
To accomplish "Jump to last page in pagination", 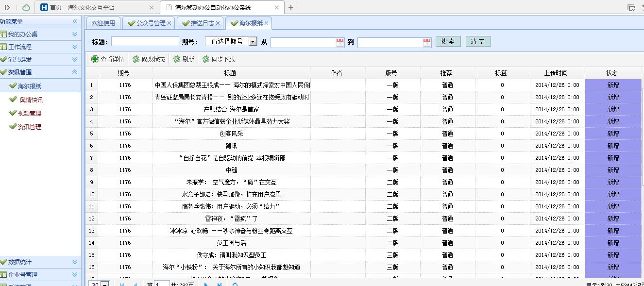I will pyautogui.click(x=220, y=285).
